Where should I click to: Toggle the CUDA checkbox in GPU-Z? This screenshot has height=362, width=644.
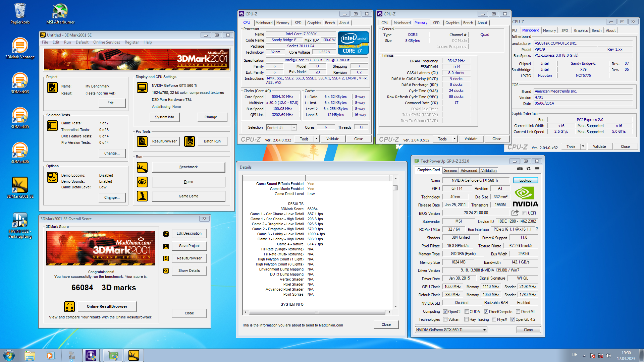coord(467,312)
